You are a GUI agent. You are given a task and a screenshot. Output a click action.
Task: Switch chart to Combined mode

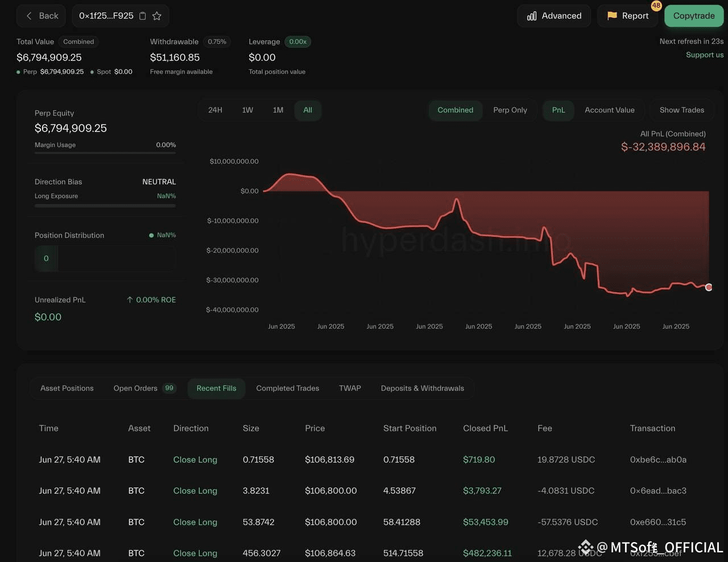click(455, 110)
